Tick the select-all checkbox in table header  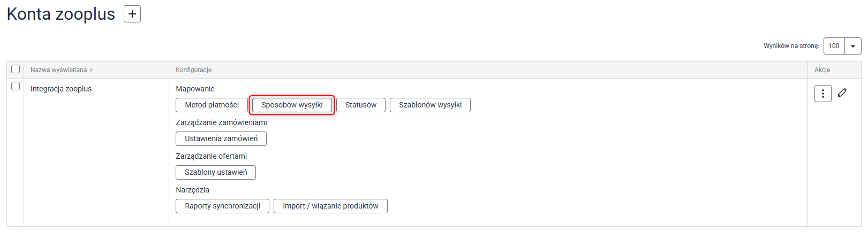[x=16, y=69]
